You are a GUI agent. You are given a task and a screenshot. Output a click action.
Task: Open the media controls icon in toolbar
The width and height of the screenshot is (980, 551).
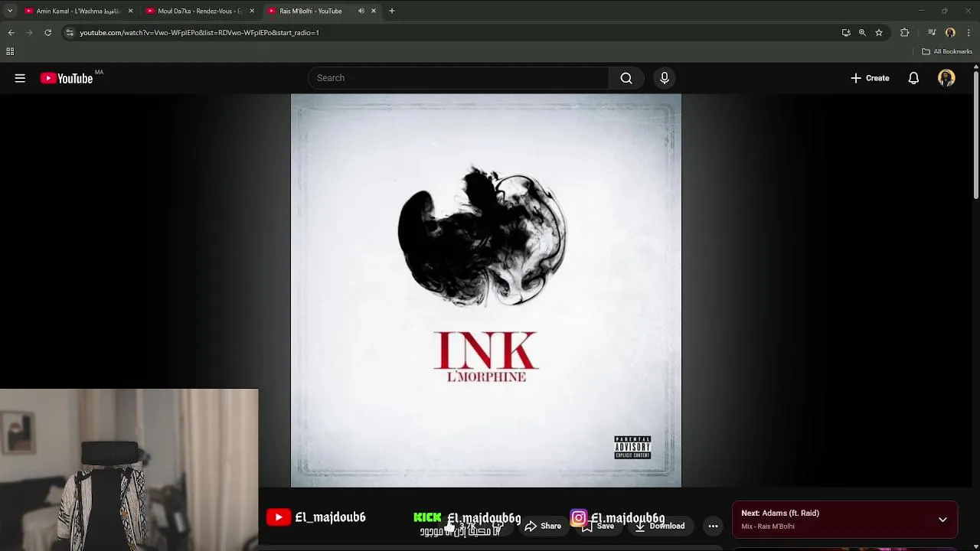(x=932, y=32)
